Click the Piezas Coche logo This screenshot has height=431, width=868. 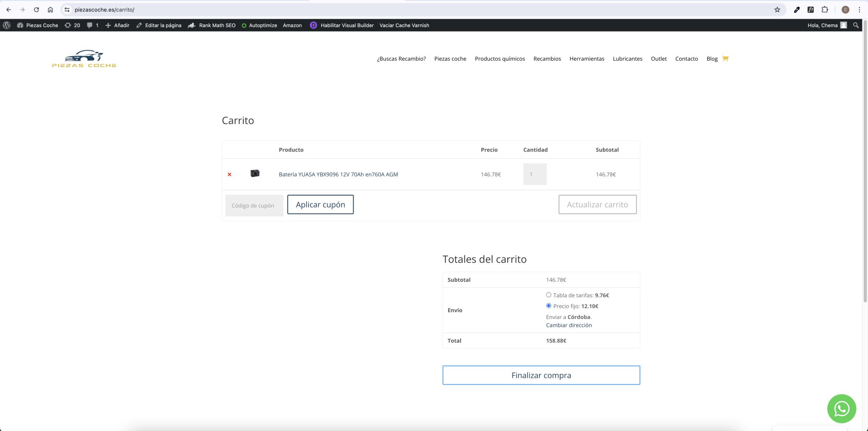(x=84, y=59)
